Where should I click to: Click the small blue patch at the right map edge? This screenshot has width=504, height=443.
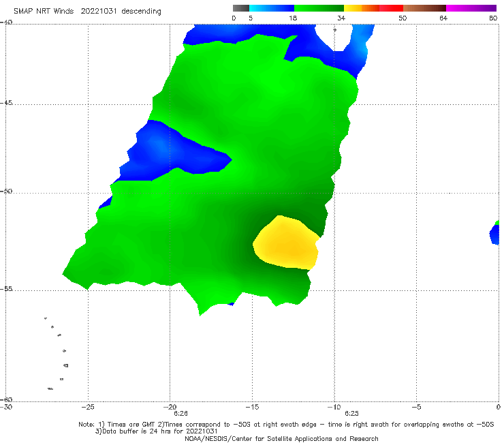coord(495,234)
